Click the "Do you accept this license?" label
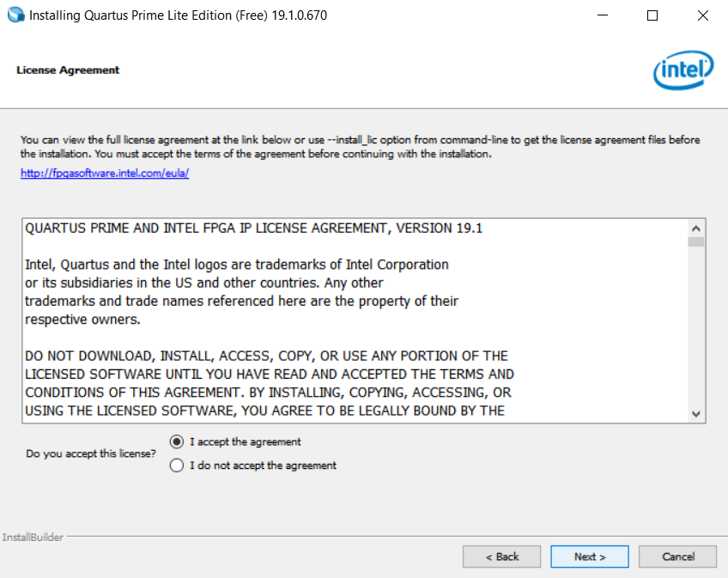The height and width of the screenshot is (578, 728). click(91, 453)
